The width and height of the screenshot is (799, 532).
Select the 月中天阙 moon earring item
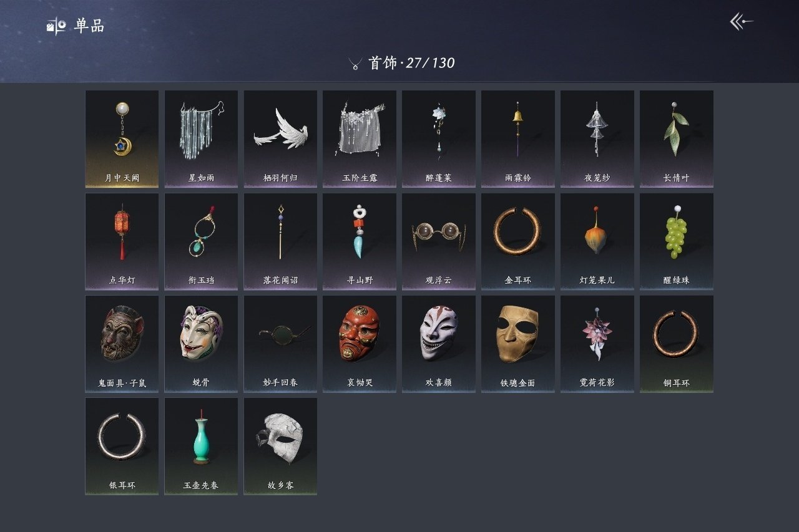[122, 139]
